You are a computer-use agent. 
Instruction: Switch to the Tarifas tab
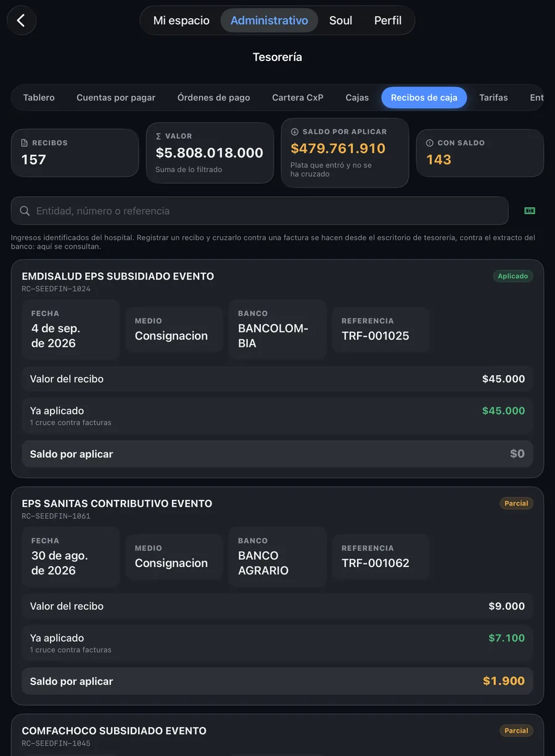(494, 98)
